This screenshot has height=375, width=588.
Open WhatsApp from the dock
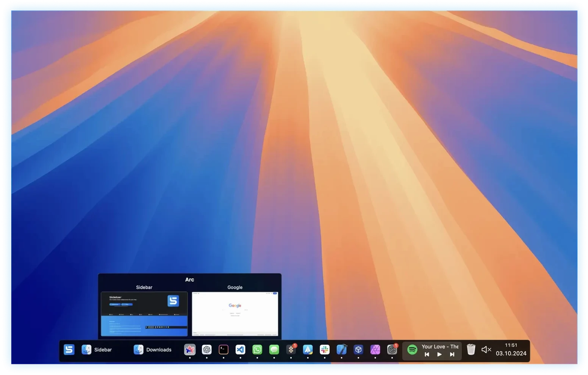click(x=257, y=350)
